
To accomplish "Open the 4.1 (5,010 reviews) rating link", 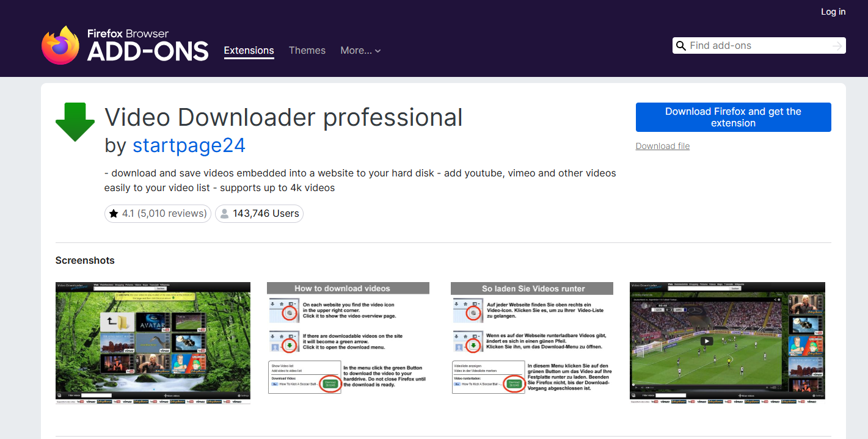I will click(x=158, y=214).
